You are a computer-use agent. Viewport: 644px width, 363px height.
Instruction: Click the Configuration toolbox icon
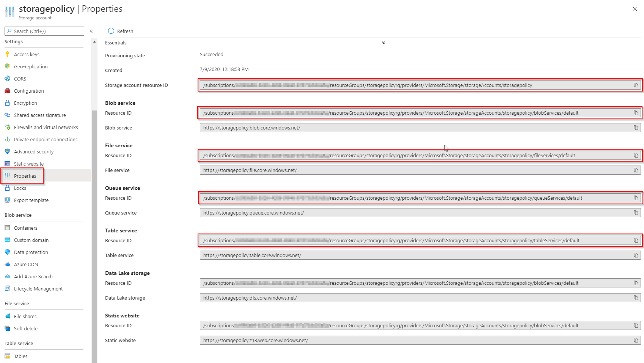tap(7, 91)
